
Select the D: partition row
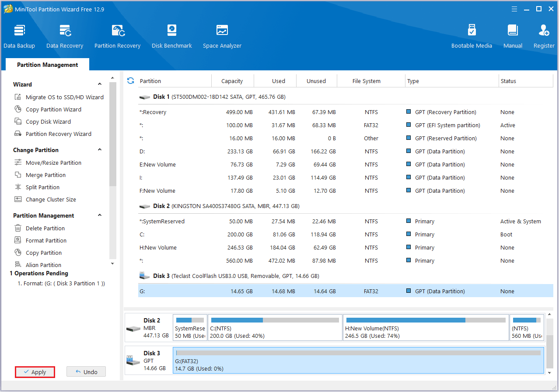point(346,151)
